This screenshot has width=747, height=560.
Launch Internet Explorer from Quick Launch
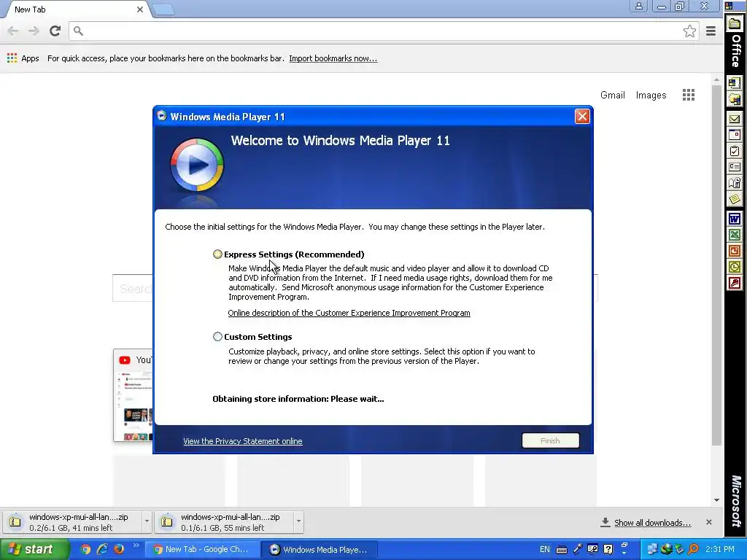(102, 549)
